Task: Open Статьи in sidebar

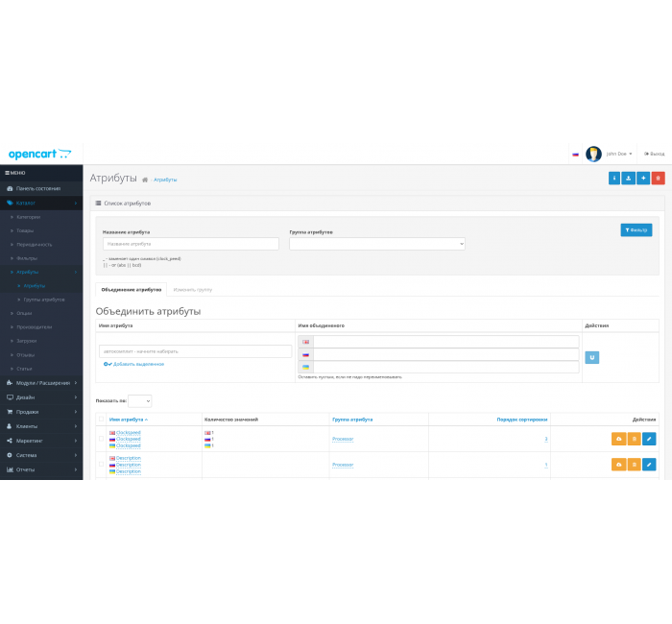Action: [24, 369]
